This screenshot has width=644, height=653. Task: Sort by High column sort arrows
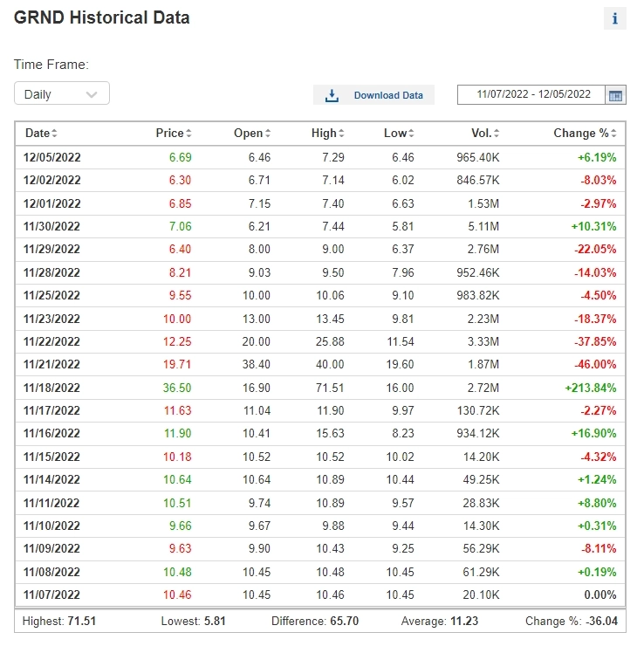pyautogui.click(x=341, y=134)
